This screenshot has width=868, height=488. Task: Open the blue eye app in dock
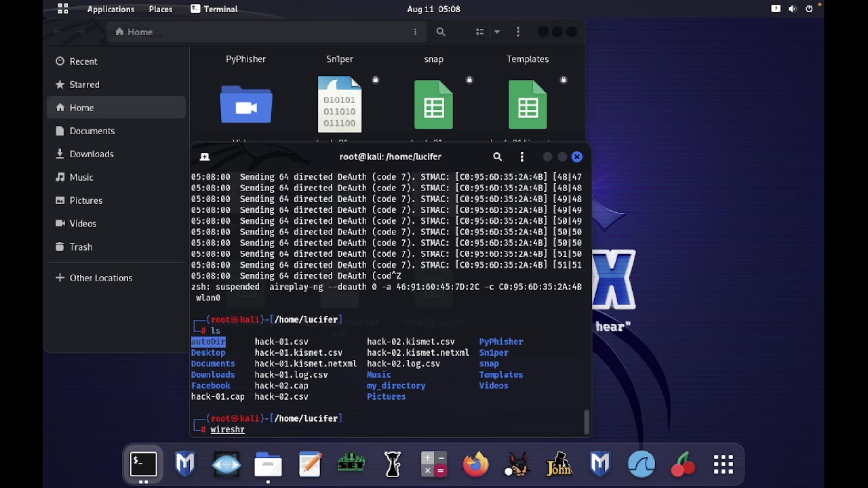tap(226, 464)
